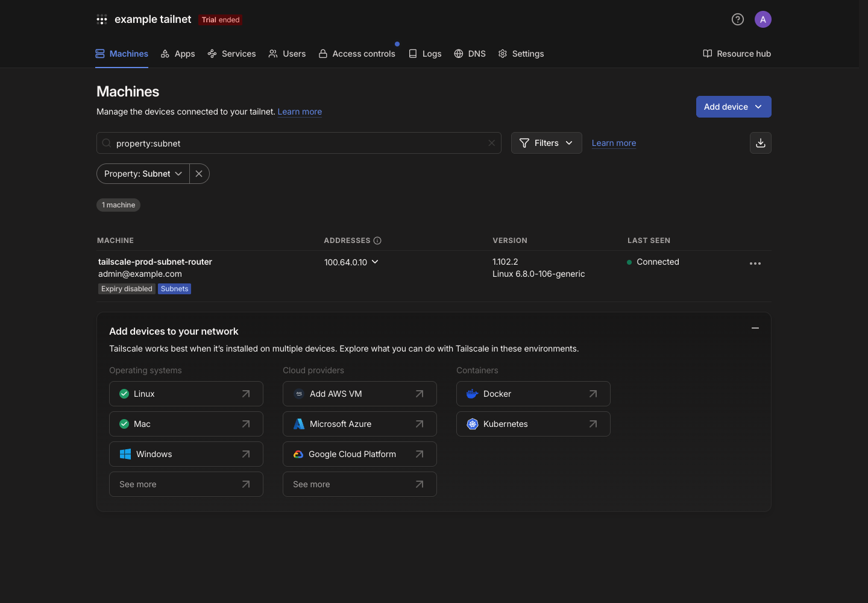868x603 pixels.
Task: Open the DNS tab
Action: pyautogui.click(x=470, y=54)
